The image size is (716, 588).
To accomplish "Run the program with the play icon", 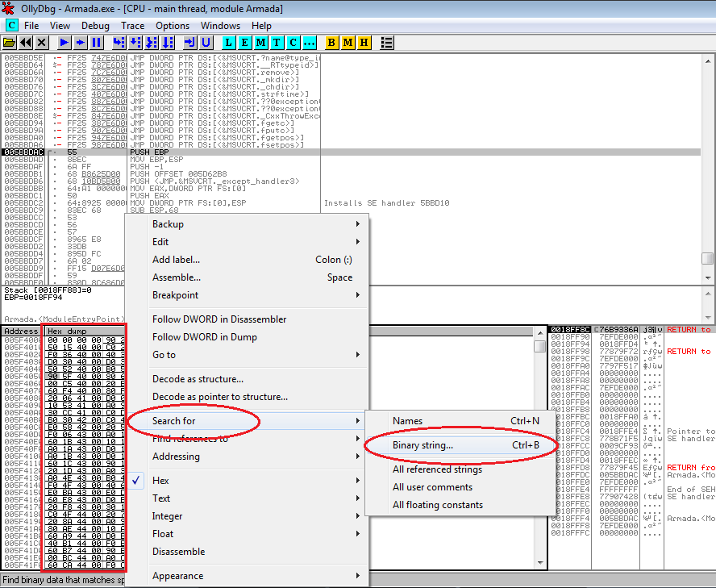I will click(65, 43).
